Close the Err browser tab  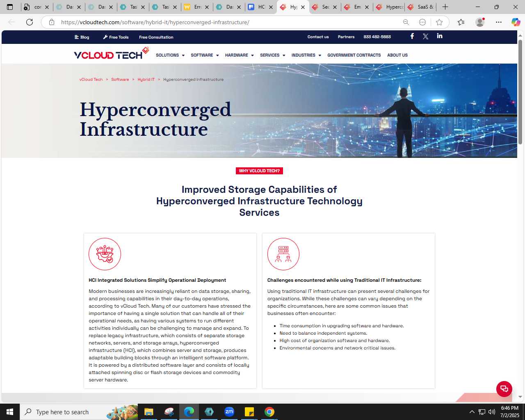[x=207, y=7]
